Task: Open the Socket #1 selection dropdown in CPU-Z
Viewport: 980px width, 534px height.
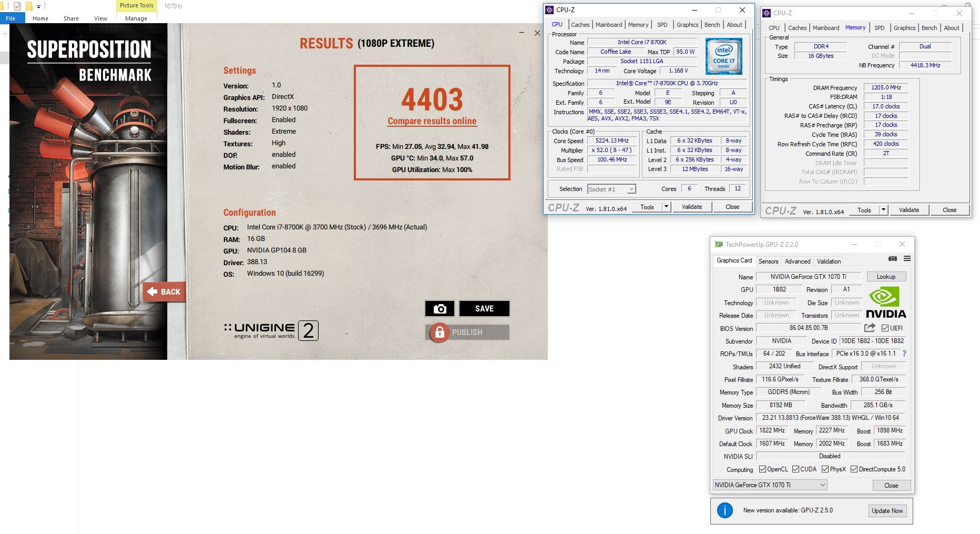Action: [x=611, y=189]
